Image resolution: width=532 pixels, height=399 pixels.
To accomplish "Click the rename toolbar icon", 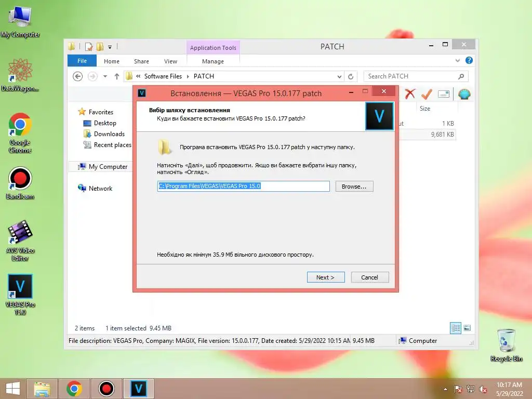I will tap(444, 94).
